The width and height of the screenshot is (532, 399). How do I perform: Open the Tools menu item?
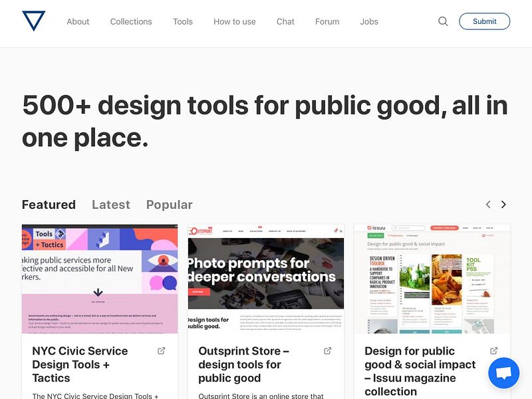(x=183, y=22)
